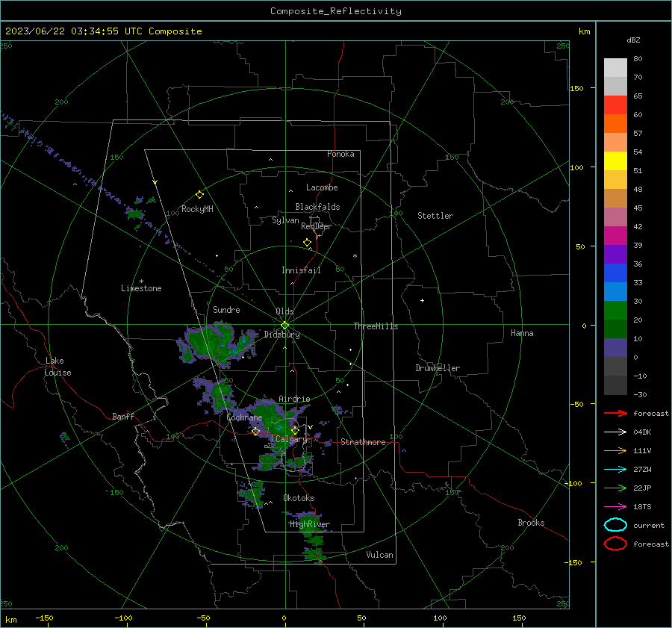Click the asterisk marker above Limestone
Screen dimensions: 672x628
(142, 282)
